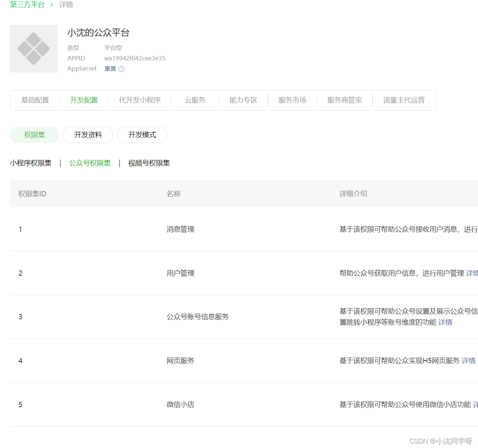Switch to the 服务市场 tab

pyautogui.click(x=292, y=100)
